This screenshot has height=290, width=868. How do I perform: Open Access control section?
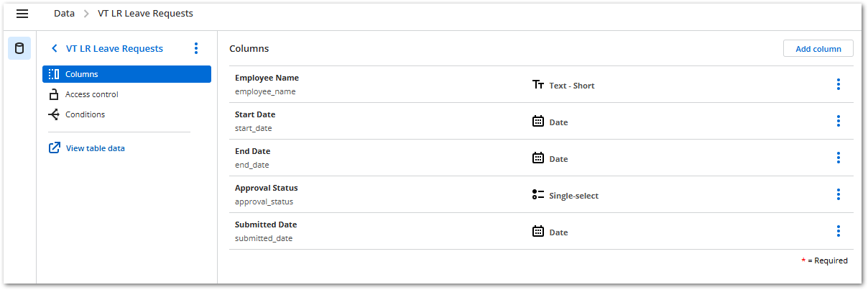point(91,94)
